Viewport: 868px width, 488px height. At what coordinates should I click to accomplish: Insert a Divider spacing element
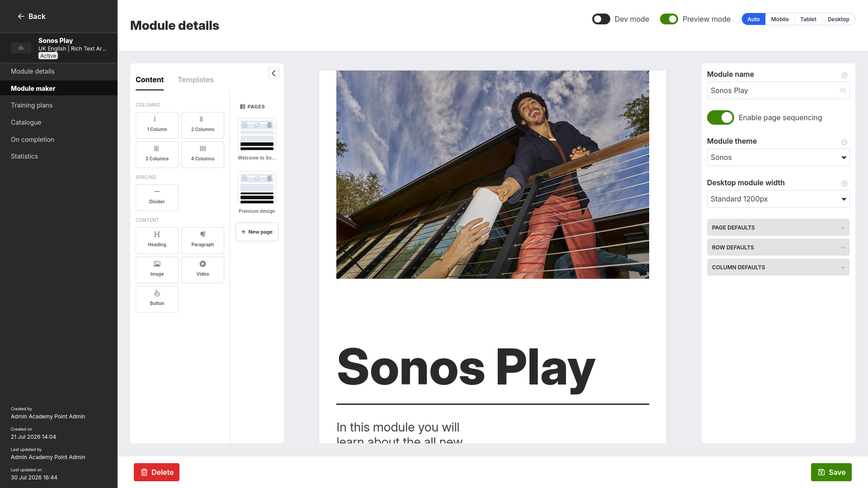[157, 197]
